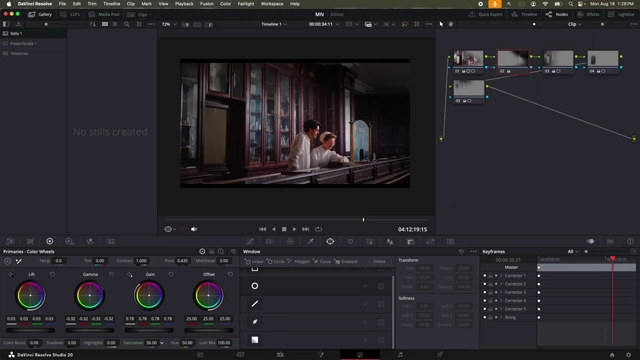The height and width of the screenshot is (360, 640).
Task: Click the Quick Export button
Action: pyautogui.click(x=486, y=14)
